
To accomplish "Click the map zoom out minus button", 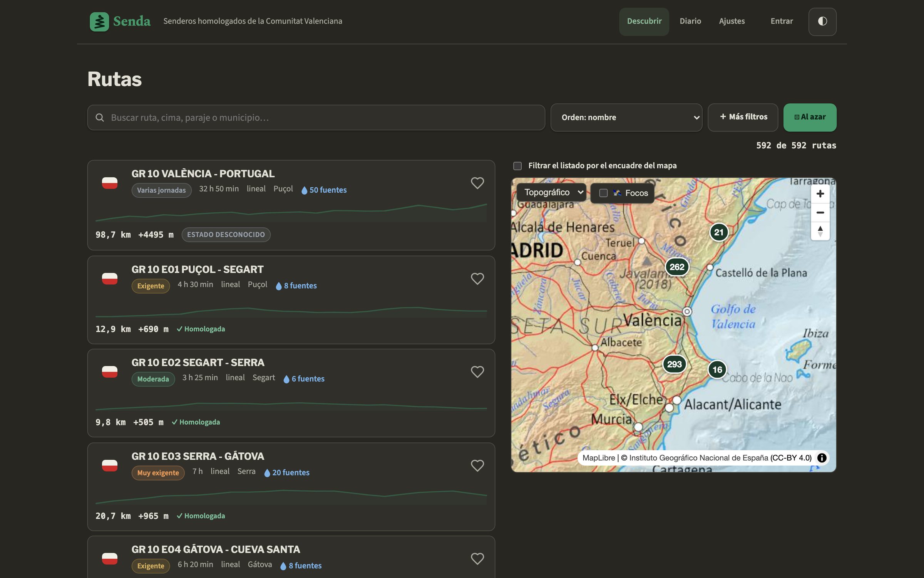I will (x=820, y=212).
